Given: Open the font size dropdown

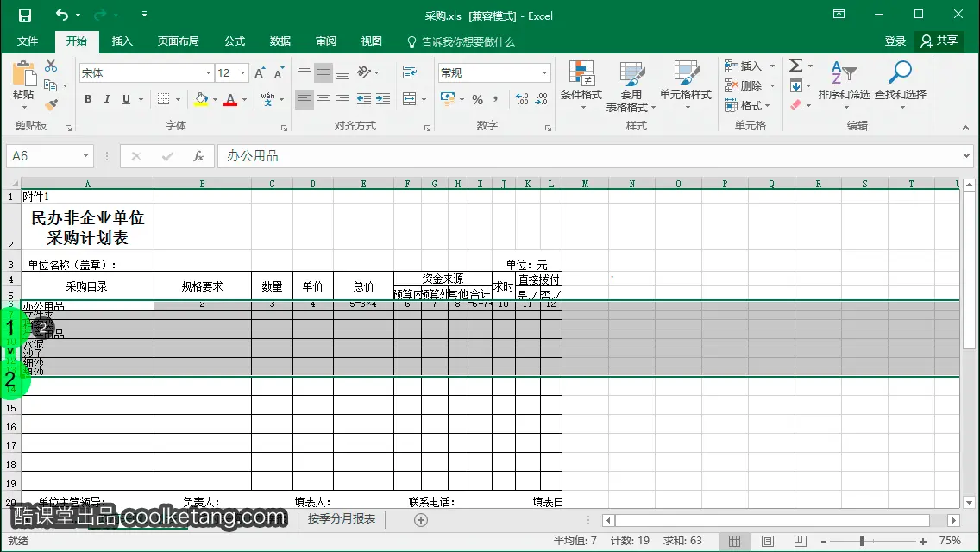Looking at the screenshot, I should coord(243,72).
